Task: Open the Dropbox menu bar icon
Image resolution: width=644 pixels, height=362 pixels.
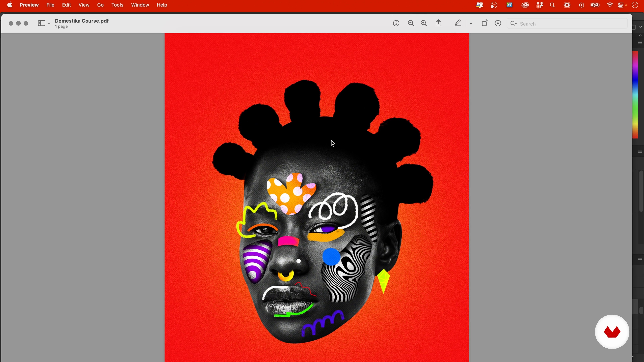Action: click(x=540, y=5)
